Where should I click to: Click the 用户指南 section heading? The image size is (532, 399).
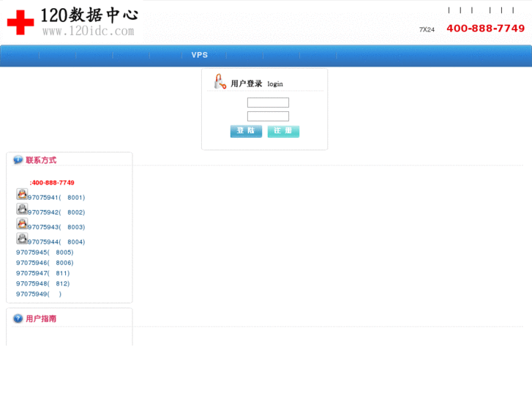(41, 319)
